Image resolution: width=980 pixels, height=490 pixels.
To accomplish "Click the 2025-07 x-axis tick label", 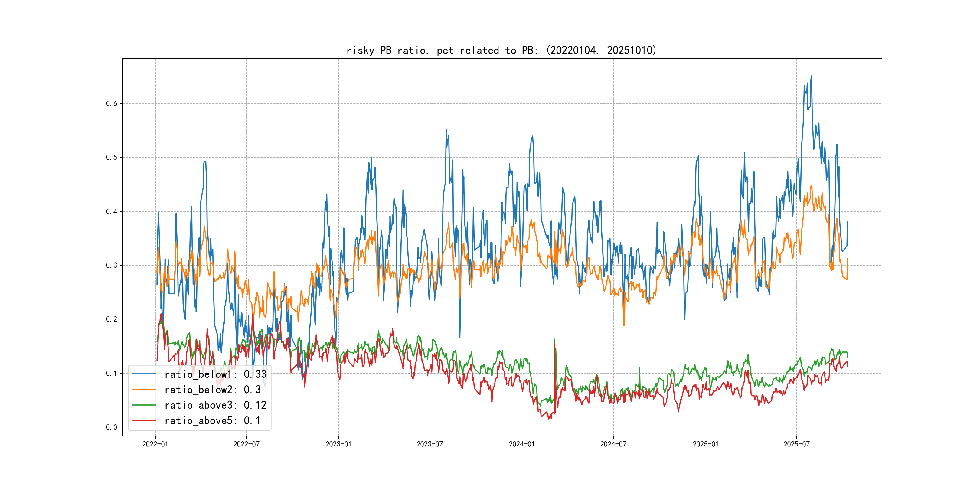I will coord(796,444).
